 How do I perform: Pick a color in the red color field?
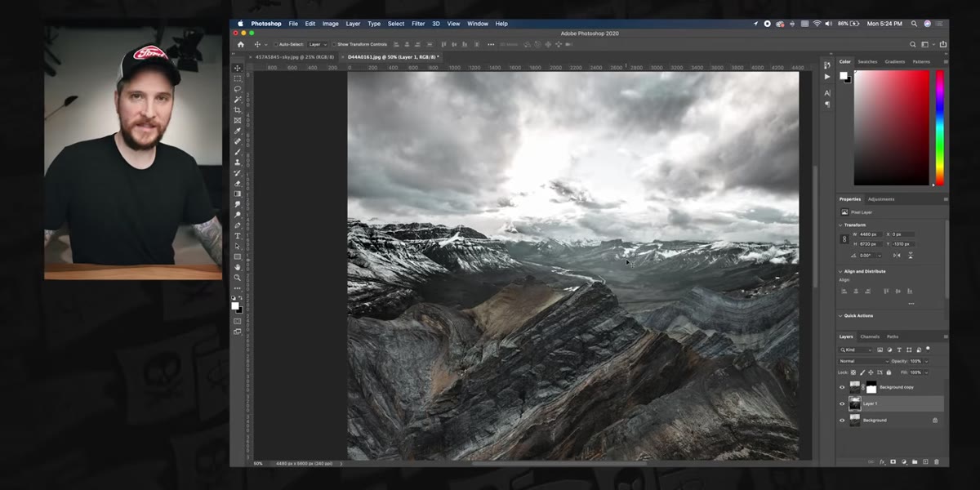tap(891, 127)
